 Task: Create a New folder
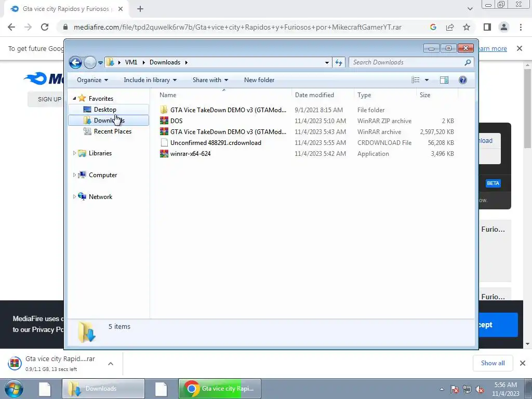click(x=259, y=80)
